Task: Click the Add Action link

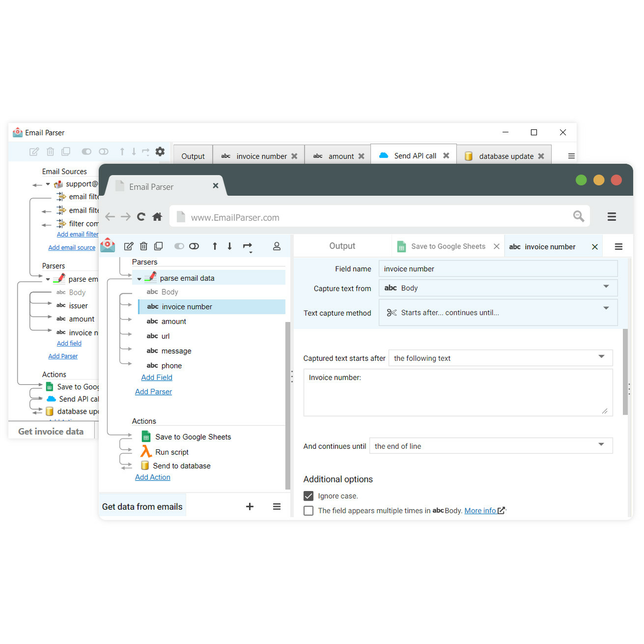Action: pyautogui.click(x=152, y=477)
